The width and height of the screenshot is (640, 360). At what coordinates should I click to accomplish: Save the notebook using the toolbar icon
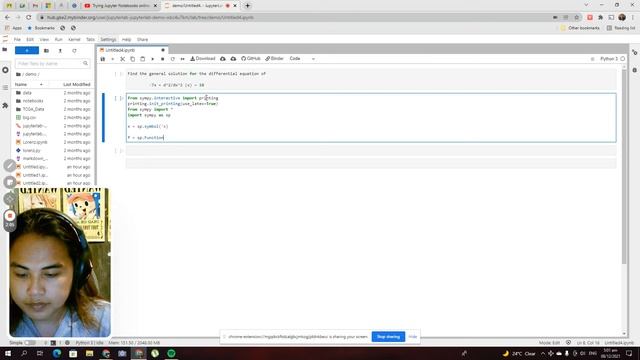[103, 59]
